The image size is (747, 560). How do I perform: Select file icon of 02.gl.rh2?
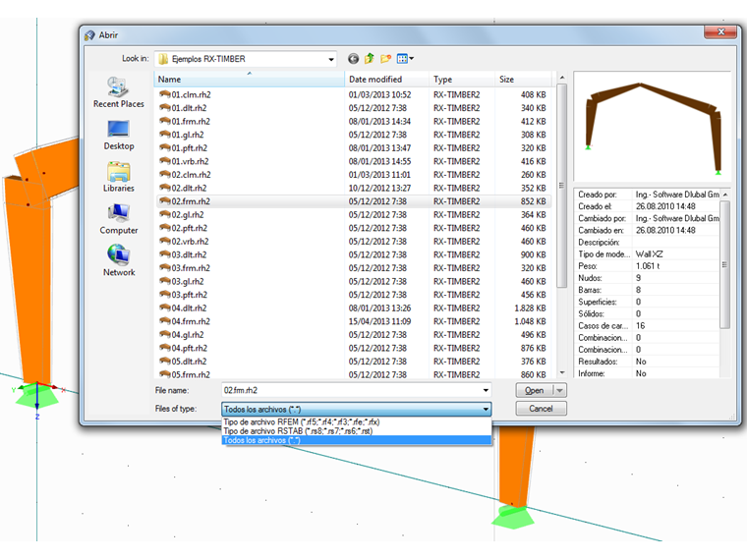[x=165, y=214]
